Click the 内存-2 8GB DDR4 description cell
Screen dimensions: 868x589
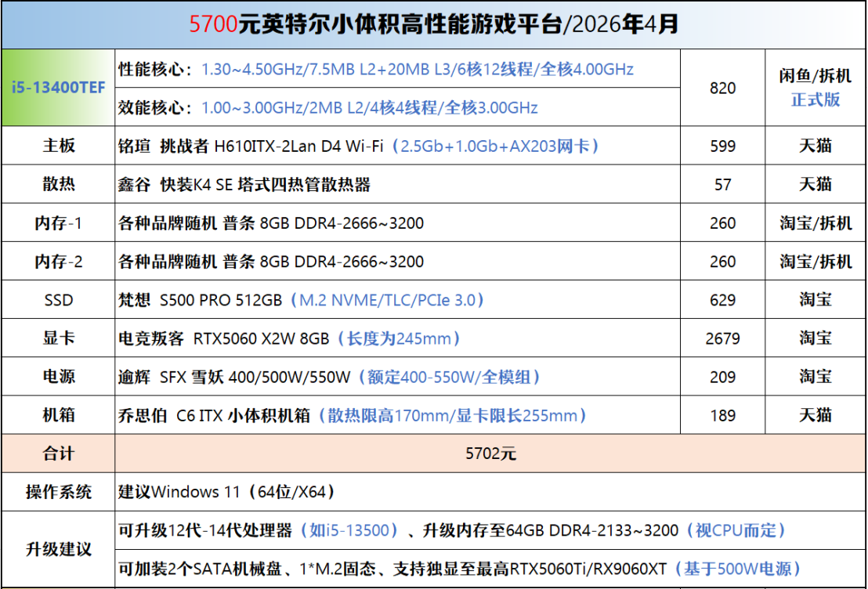point(397,261)
